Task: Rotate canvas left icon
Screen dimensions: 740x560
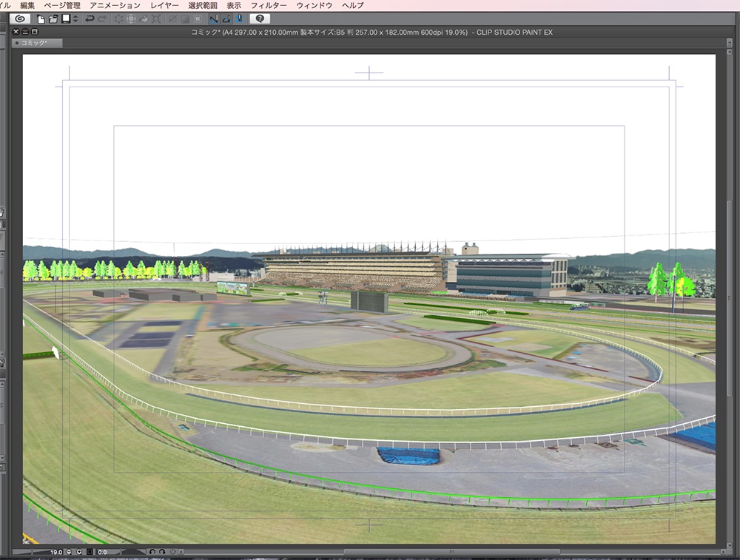Action: tap(152, 552)
